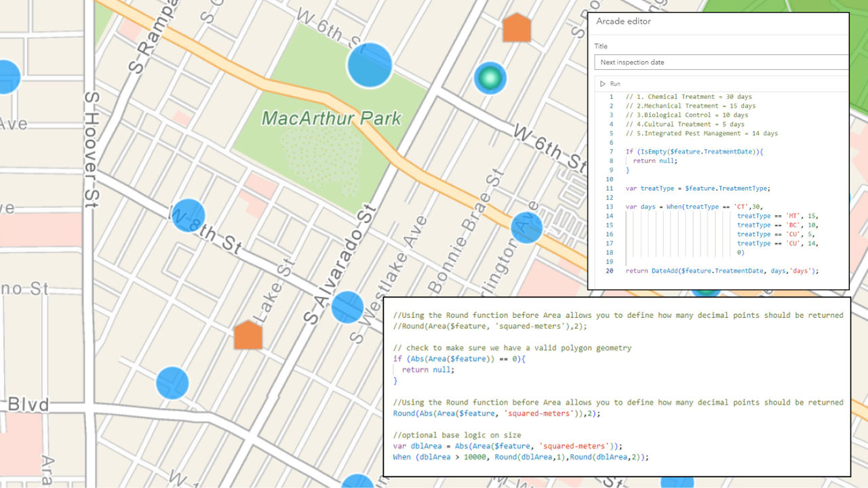The height and width of the screenshot is (488, 868).
Task: Click line 20 with the DateAdd return statement
Action: point(722,270)
